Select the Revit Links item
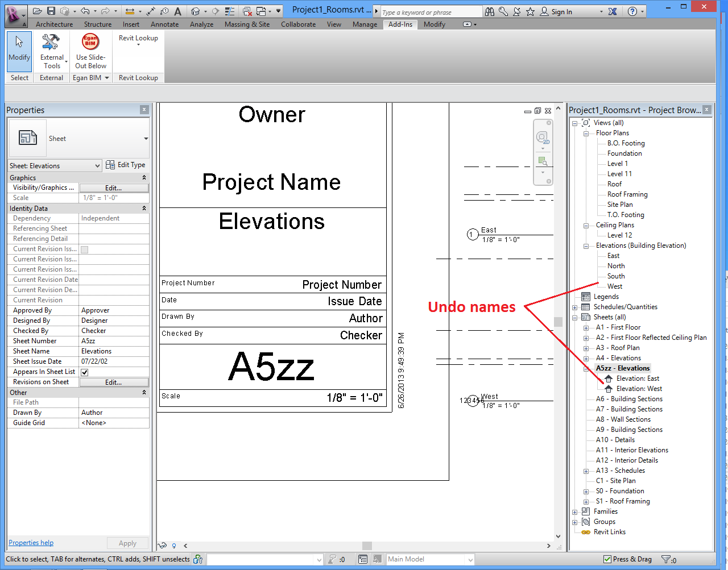Viewport: 728px width, 570px height. pos(610,532)
